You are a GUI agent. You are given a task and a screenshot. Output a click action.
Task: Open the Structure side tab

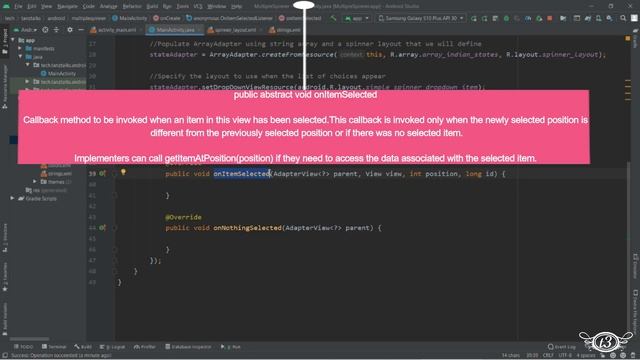[5, 238]
